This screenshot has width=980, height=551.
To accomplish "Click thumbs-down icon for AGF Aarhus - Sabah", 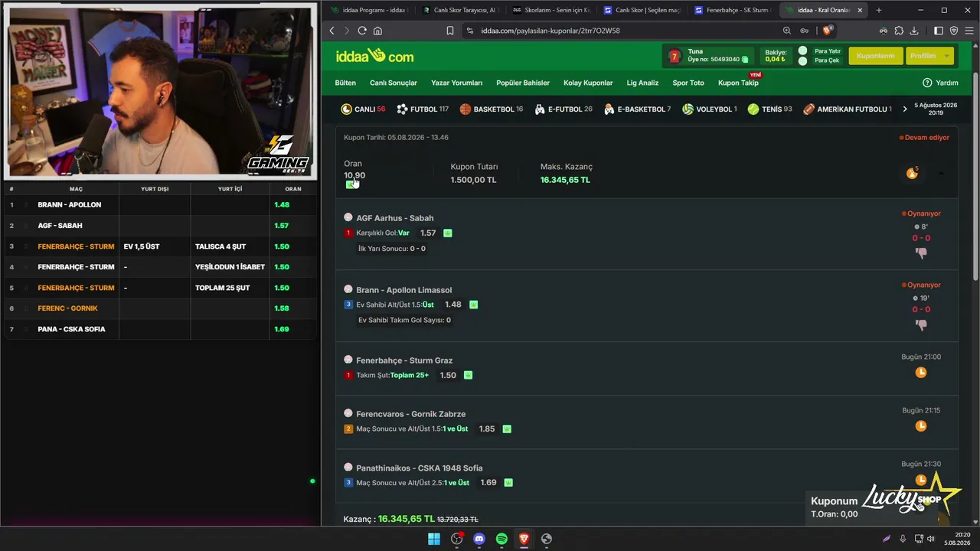I will click(921, 253).
